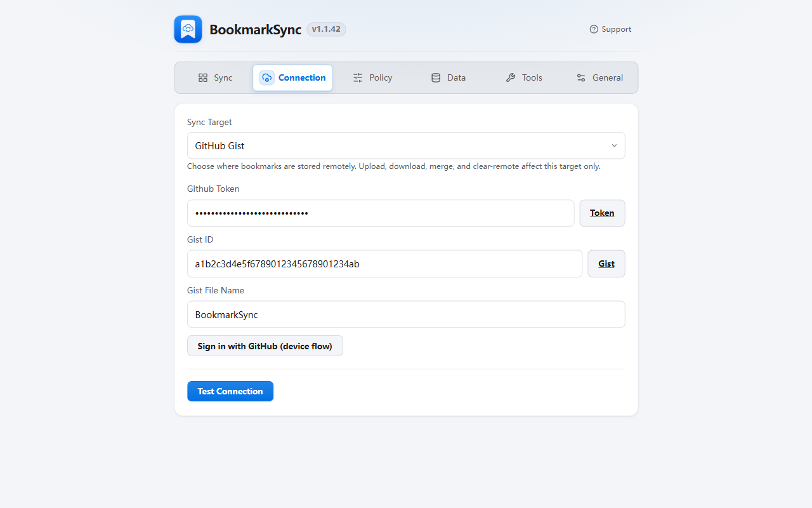Open the Policy tab
This screenshot has height=508, width=812.
click(x=372, y=77)
